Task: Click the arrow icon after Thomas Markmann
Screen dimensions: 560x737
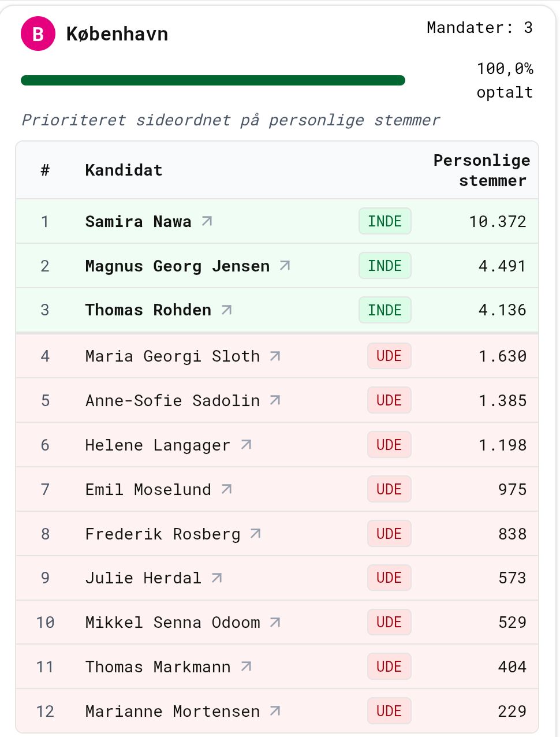Action: (x=246, y=667)
